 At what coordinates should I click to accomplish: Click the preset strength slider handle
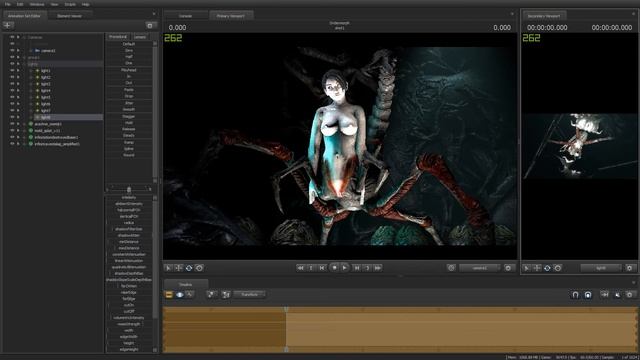[129, 189]
